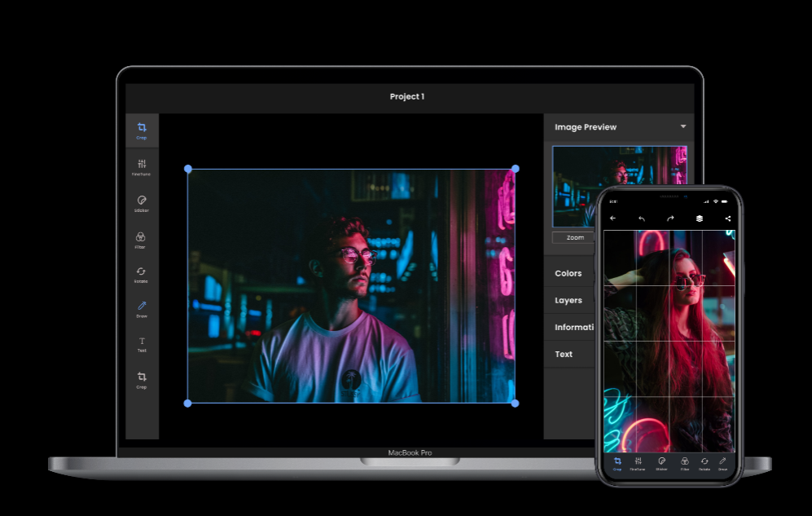Tap the Rotate tab on phone toolbar
812x516 pixels.
click(704, 463)
